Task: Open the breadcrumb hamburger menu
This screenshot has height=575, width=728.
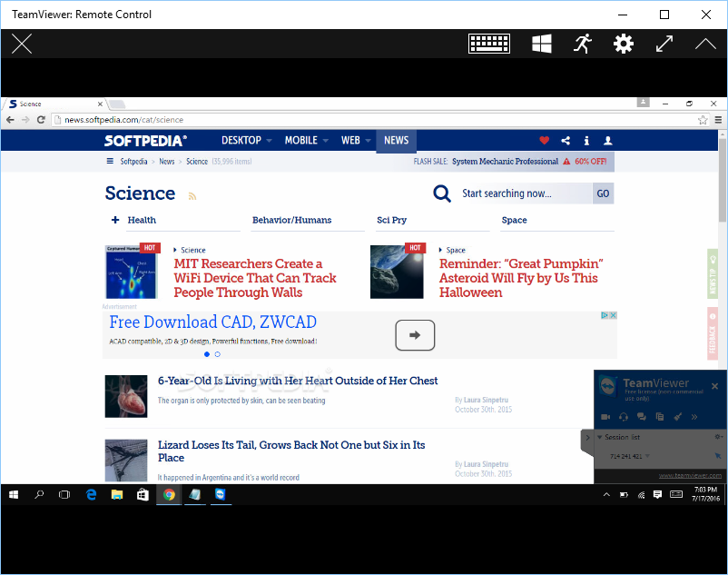Action: click(x=110, y=161)
